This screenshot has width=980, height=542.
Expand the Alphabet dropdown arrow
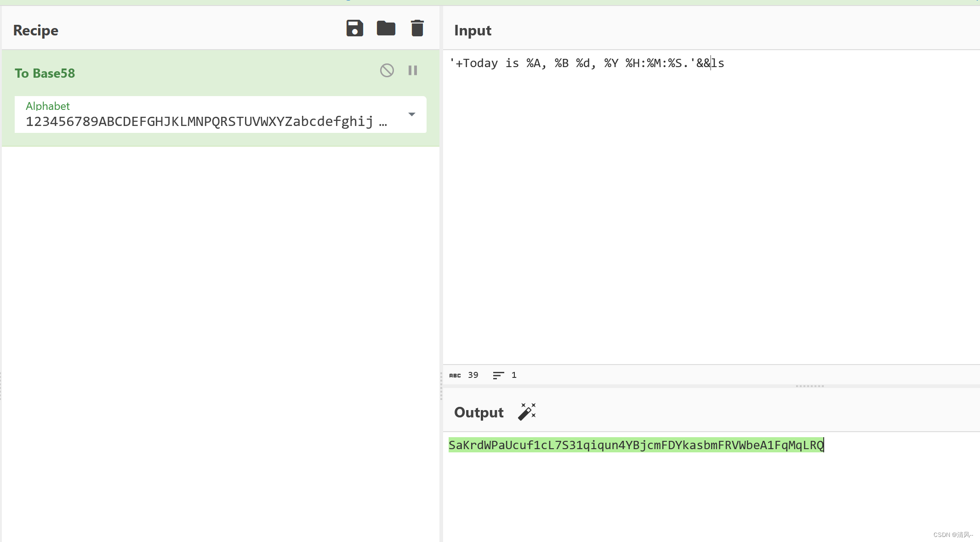pos(412,114)
